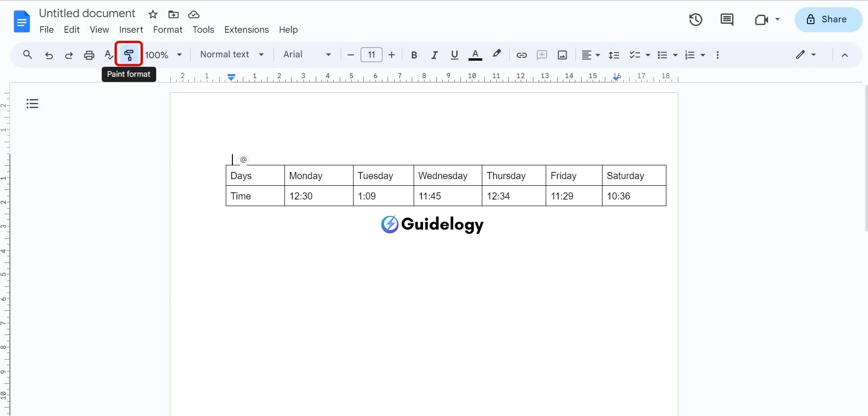Open the File menu
The image size is (868, 416).
46,29
